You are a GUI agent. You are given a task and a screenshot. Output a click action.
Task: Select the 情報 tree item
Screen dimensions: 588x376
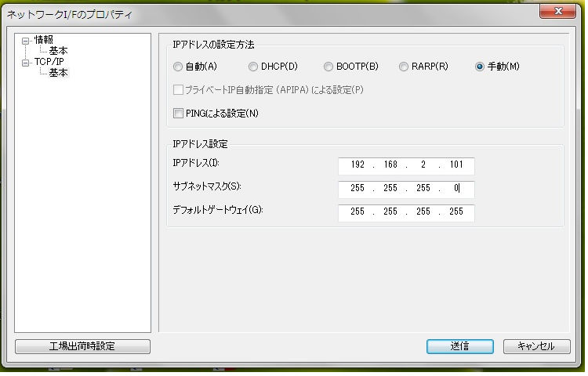[44, 39]
